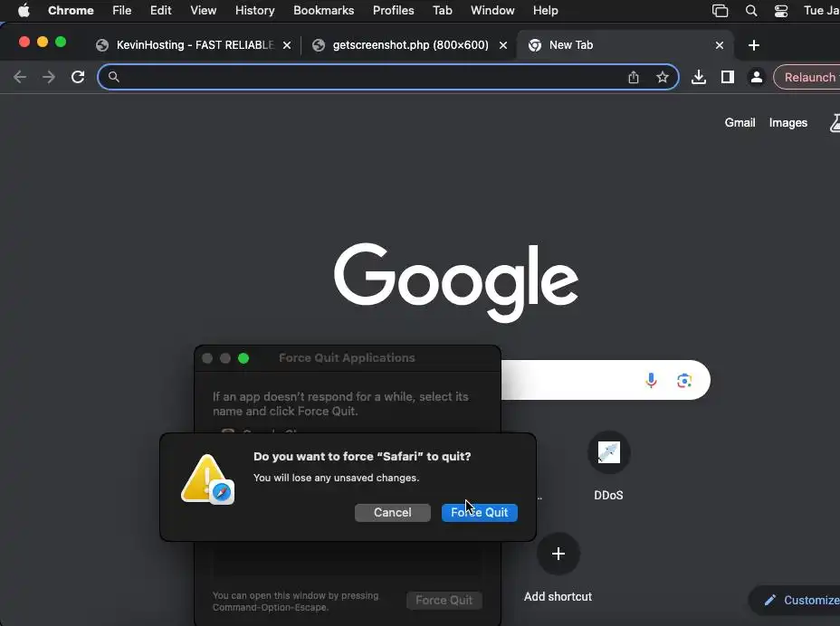Open the Bookmarks menu
Image resolution: width=840 pixels, height=626 pixels.
(x=323, y=10)
